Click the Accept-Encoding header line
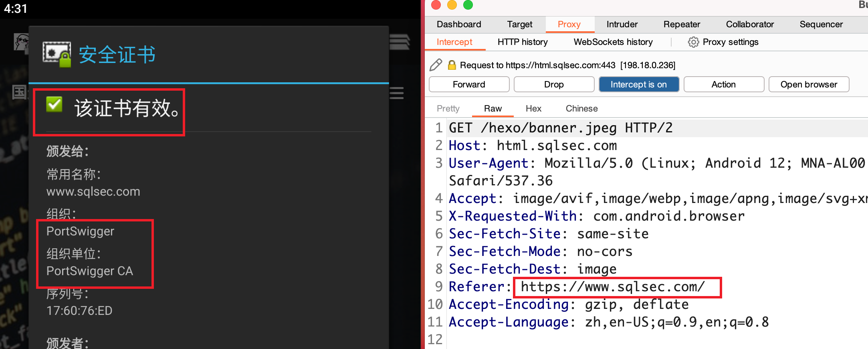Viewport: 868px width, 349px height. tap(569, 304)
